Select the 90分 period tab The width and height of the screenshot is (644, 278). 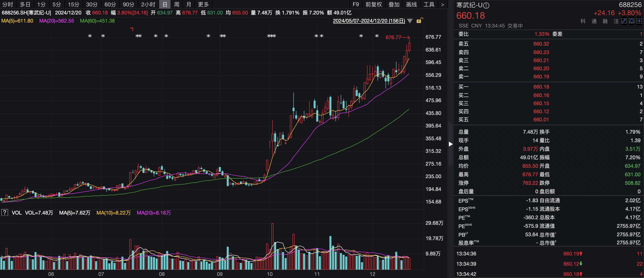click(129, 4)
